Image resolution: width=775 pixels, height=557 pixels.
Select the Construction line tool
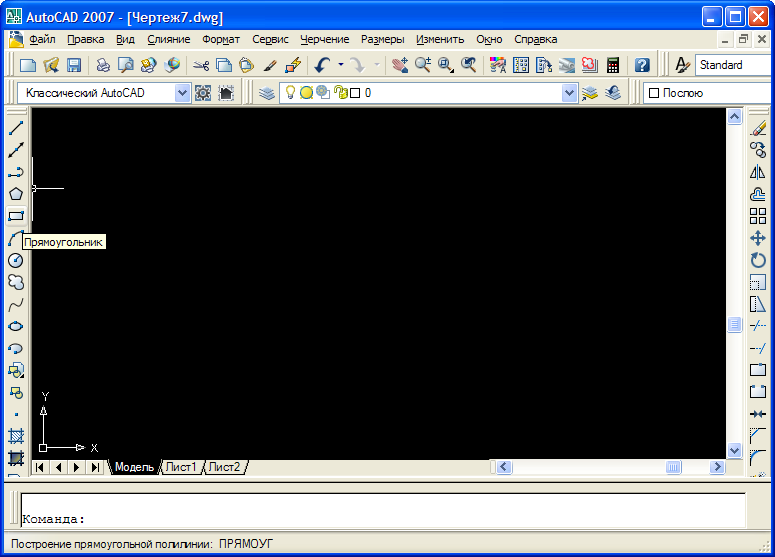[16, 150]
